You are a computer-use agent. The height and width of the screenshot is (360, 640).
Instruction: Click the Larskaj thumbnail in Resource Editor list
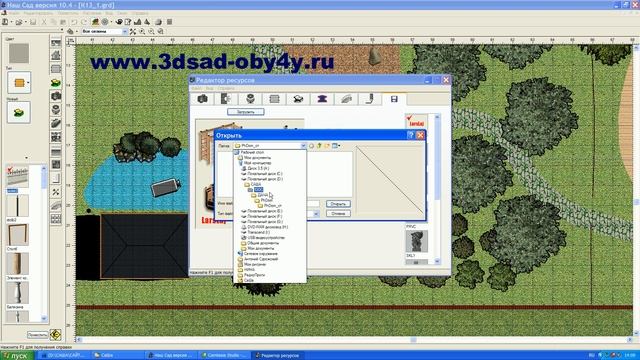click(x=417, y=121)
